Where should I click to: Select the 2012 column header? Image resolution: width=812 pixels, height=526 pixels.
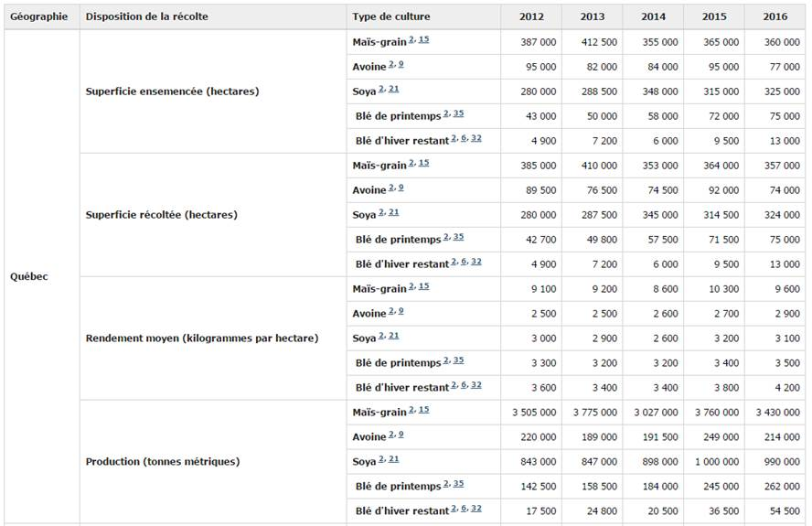(531, 16)
